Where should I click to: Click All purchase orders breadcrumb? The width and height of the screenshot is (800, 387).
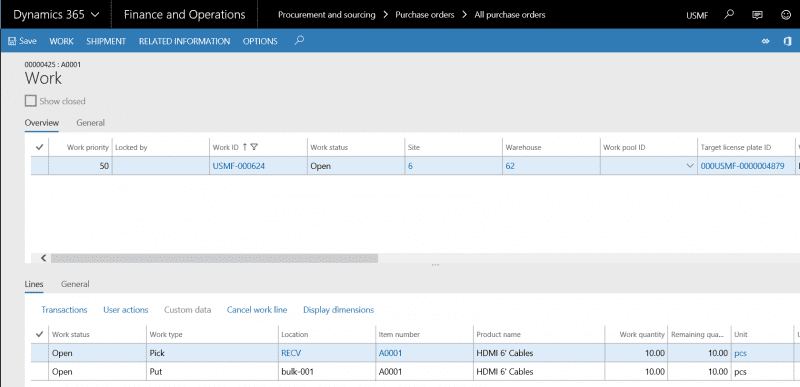510,15
